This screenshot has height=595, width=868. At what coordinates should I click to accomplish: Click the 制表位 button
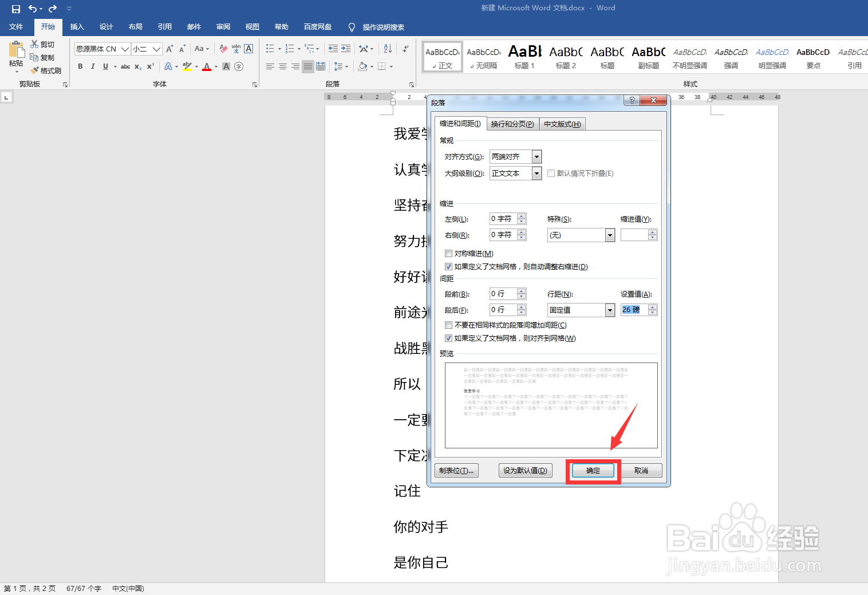click(456, 470)
